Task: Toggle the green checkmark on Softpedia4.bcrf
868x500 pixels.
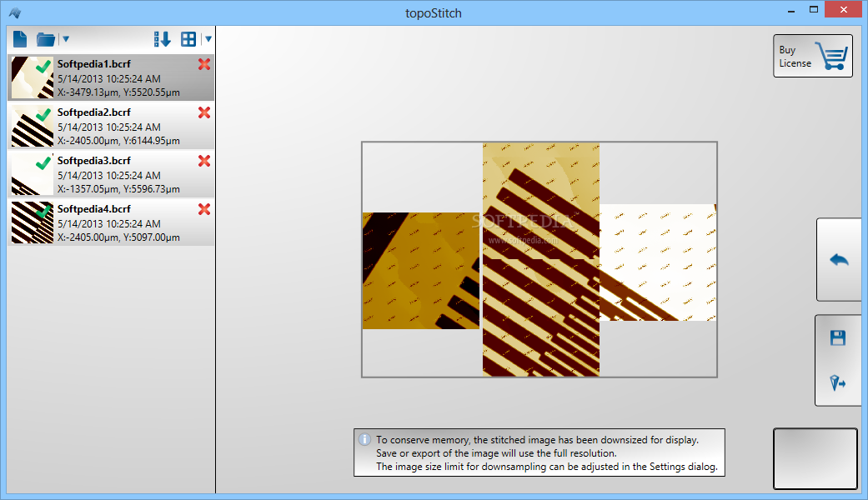Action: click(x=43, y=212)
